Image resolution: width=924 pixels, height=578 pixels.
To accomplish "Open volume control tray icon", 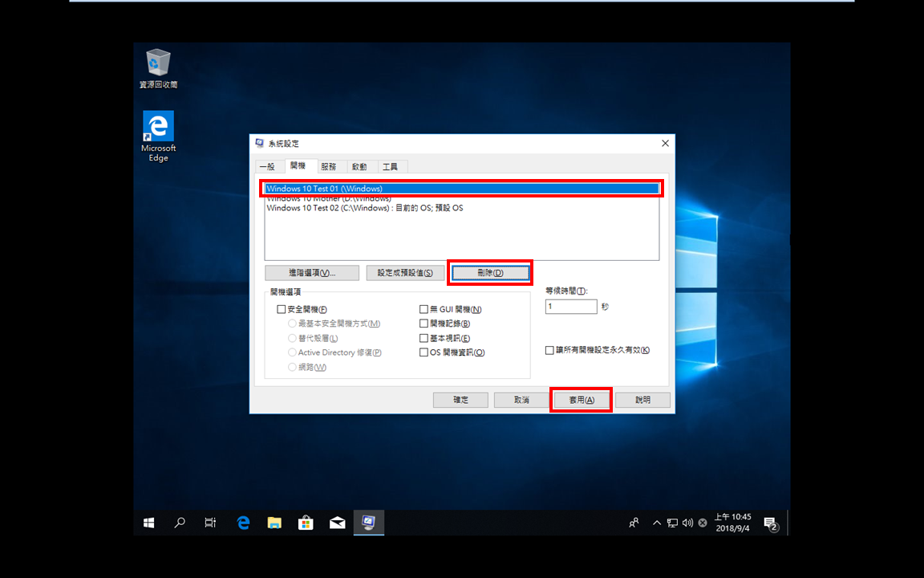I will [687, 523].
